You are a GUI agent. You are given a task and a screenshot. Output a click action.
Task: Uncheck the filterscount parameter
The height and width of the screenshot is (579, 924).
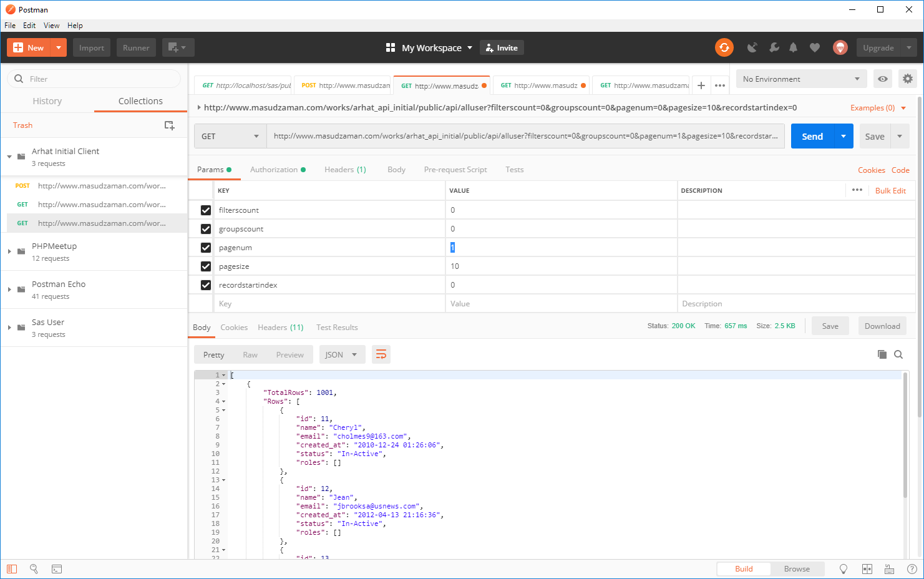[206, 210]
